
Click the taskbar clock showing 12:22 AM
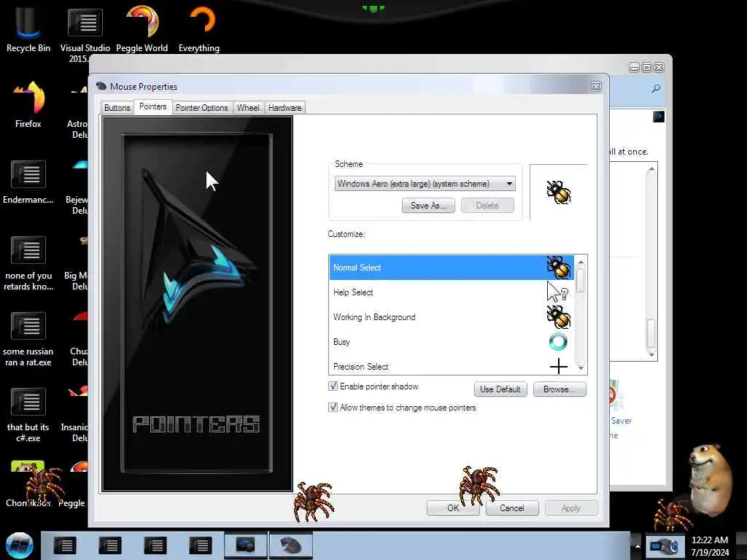point(710,546)
